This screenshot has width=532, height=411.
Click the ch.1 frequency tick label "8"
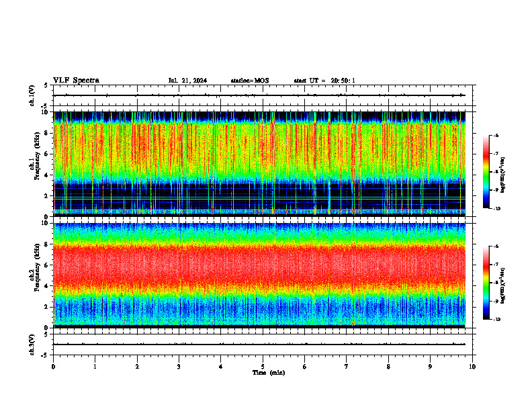[x=47, y=133]
